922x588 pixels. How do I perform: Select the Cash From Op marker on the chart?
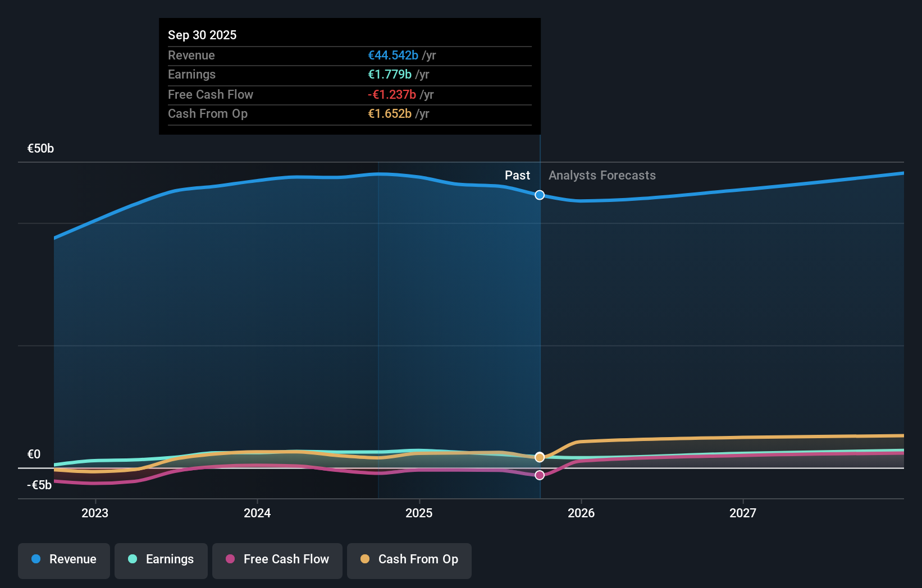540,457
